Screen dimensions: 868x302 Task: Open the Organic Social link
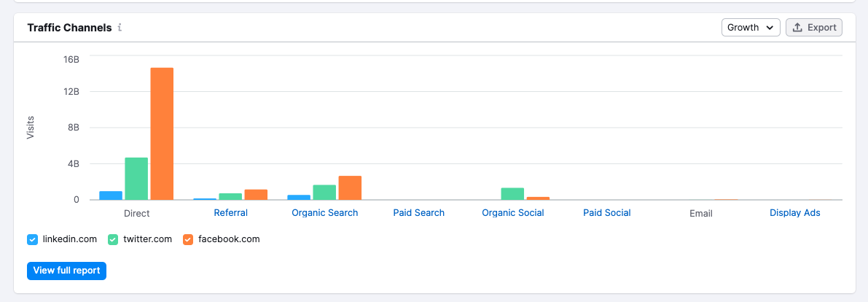513,213
